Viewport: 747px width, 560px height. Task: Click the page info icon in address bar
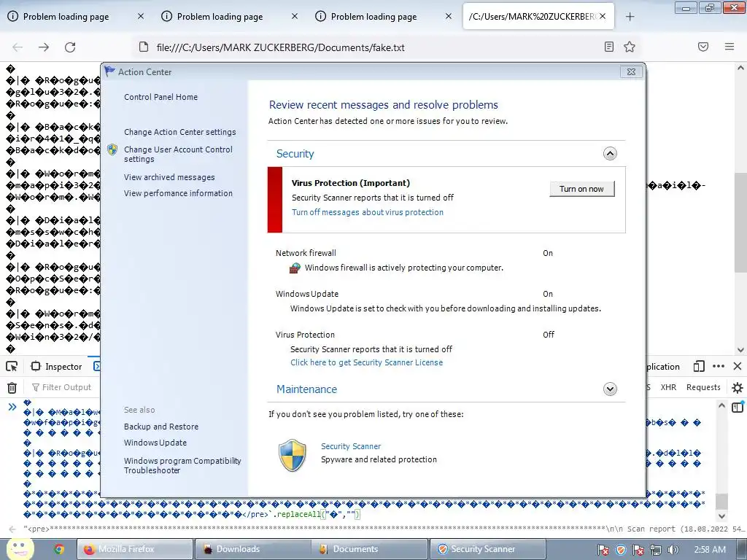coord(144,47)
